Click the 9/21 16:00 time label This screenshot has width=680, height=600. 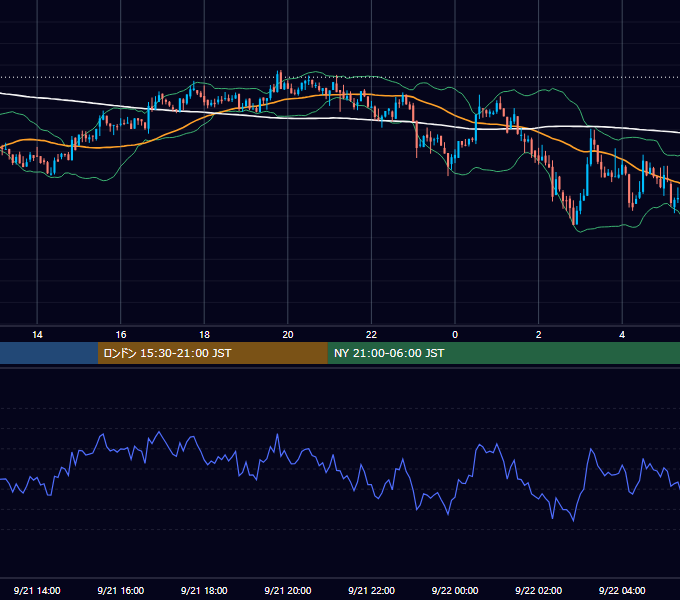[121, 590]
